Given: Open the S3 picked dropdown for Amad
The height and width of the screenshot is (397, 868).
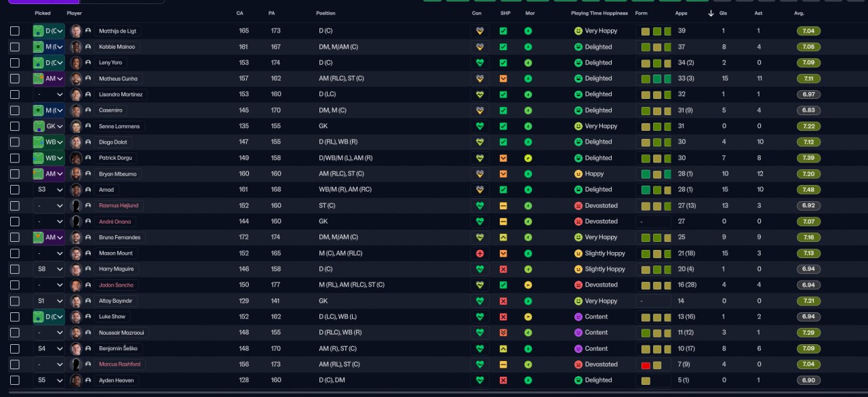Looking at the screenshot, I should coord(49,190).
